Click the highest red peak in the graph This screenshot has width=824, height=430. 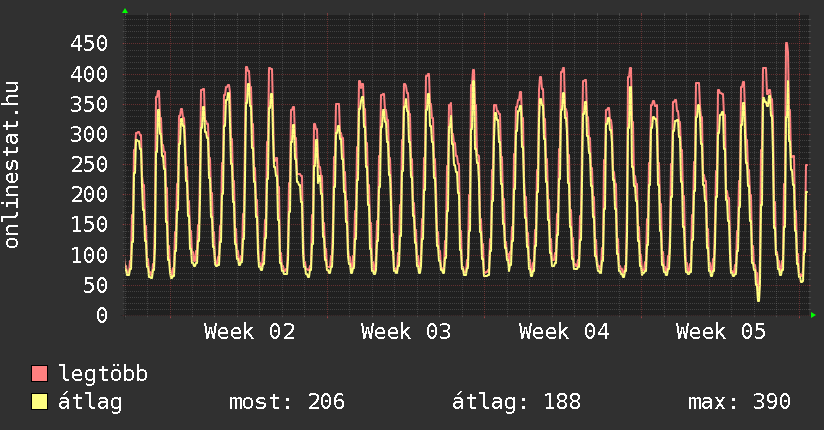tap(787, 44)
